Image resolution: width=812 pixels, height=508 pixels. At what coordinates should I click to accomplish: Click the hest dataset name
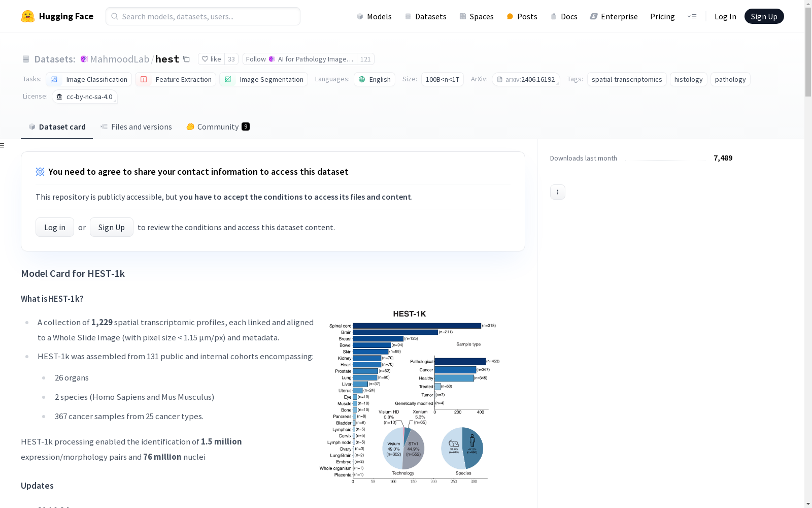pyautogui.click(x=167, y=59)
